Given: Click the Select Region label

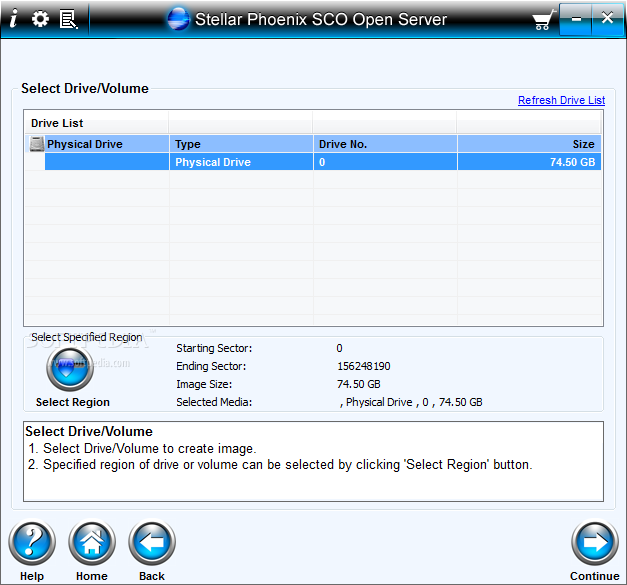Looking at the screenshot, I should 73,402.
